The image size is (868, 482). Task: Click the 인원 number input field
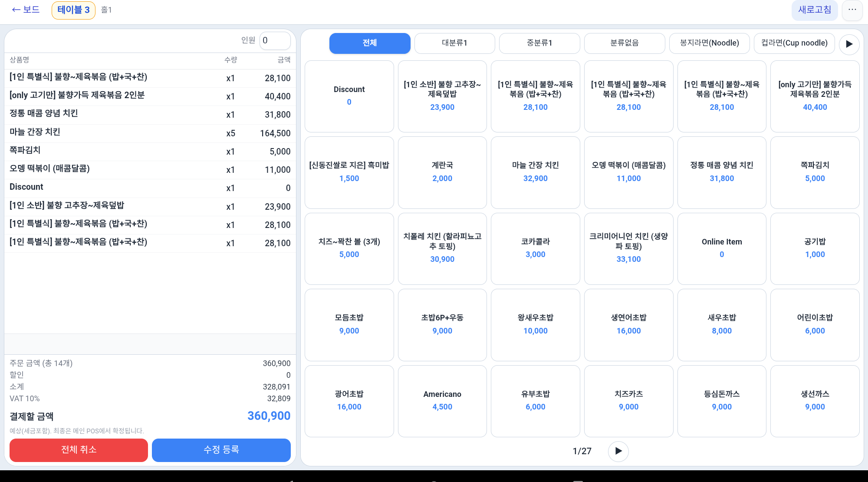point(275,40)
